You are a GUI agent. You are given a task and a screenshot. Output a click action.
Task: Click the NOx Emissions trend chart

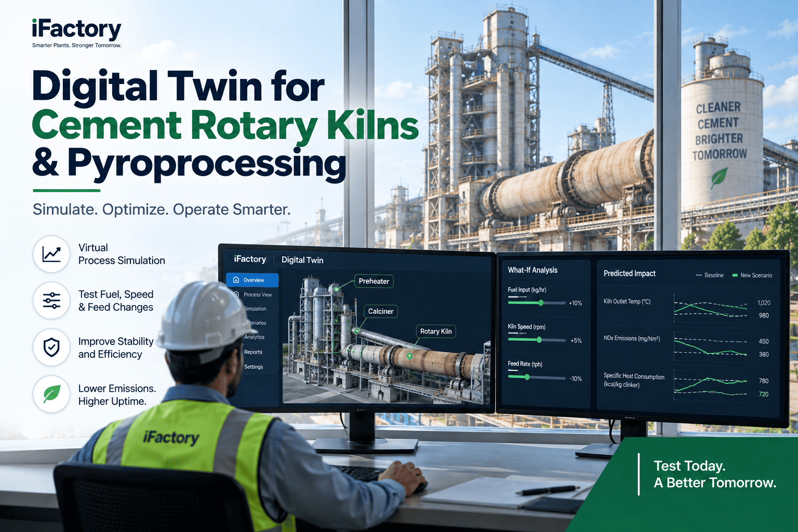(710, 347)
